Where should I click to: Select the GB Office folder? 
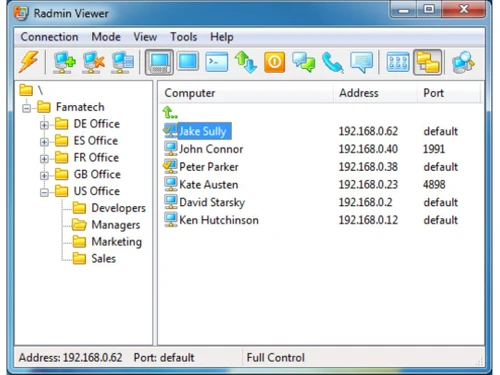pyautogui.click(x=88, y=174)
